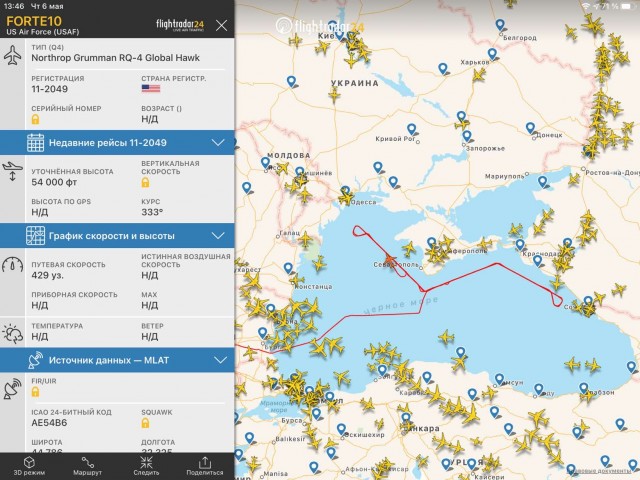
Task: Tap the Маршрут route button
Action: pos(87,466)
